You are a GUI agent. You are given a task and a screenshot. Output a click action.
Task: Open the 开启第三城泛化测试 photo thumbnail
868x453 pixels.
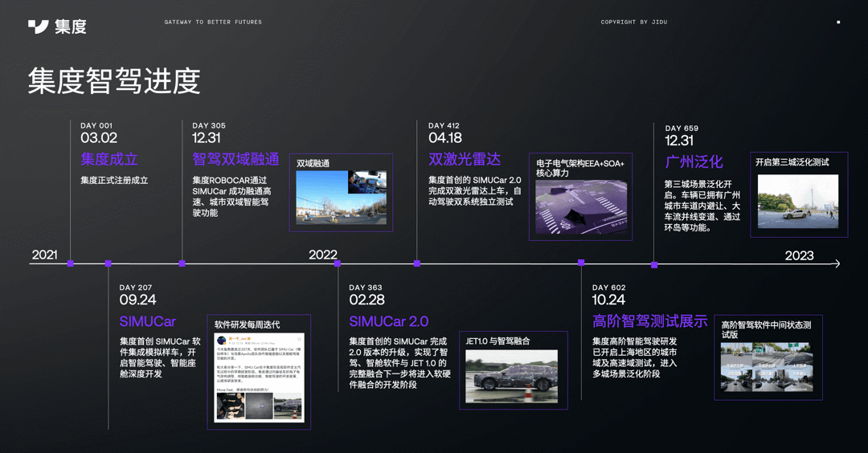tap(798, 202)
